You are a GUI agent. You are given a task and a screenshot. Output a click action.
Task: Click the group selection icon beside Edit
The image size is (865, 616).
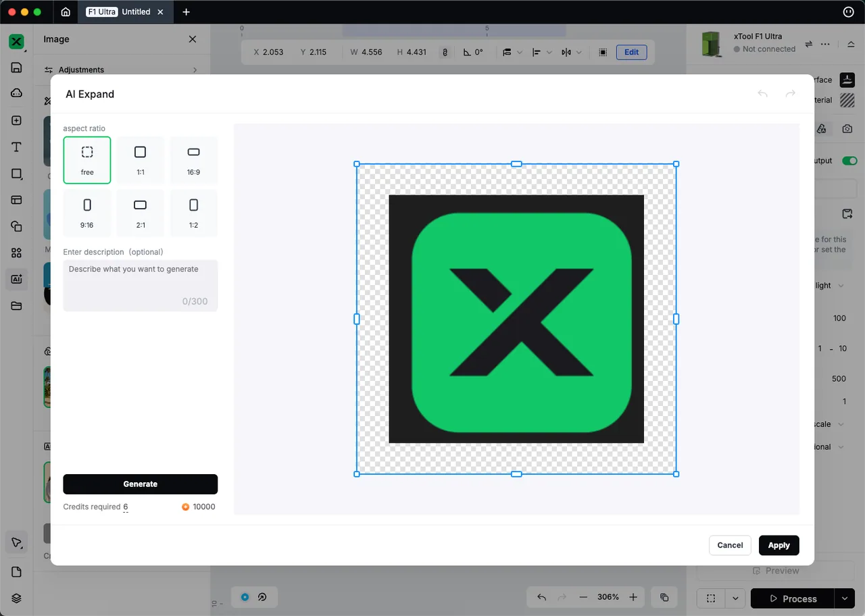(x=603, y=52)
